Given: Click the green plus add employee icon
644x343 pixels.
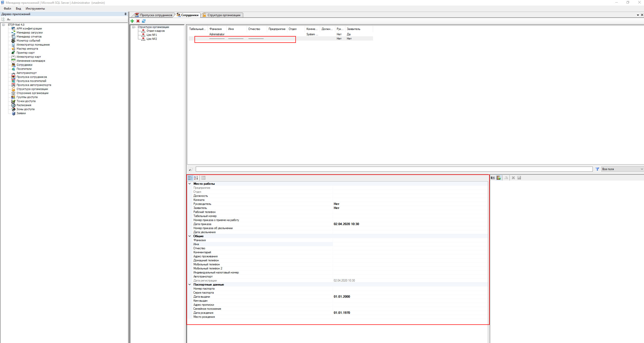Looking at the screenshot, I should (132, 21).
